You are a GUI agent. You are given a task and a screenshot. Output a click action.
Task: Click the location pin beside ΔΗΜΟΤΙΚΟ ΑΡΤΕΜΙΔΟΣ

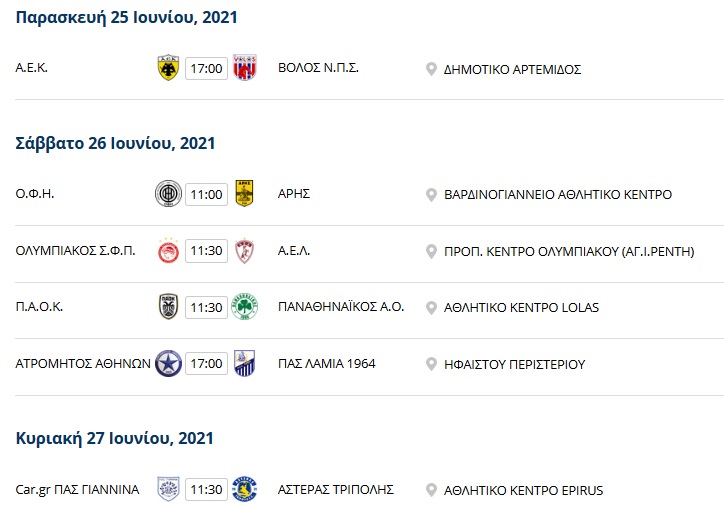tap(431, 69)
